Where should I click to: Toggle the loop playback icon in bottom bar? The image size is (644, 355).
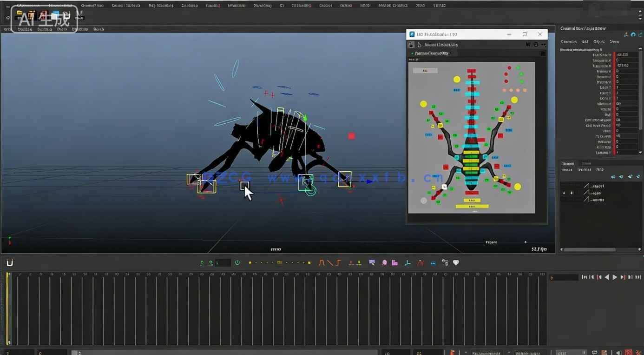(594, 353)
